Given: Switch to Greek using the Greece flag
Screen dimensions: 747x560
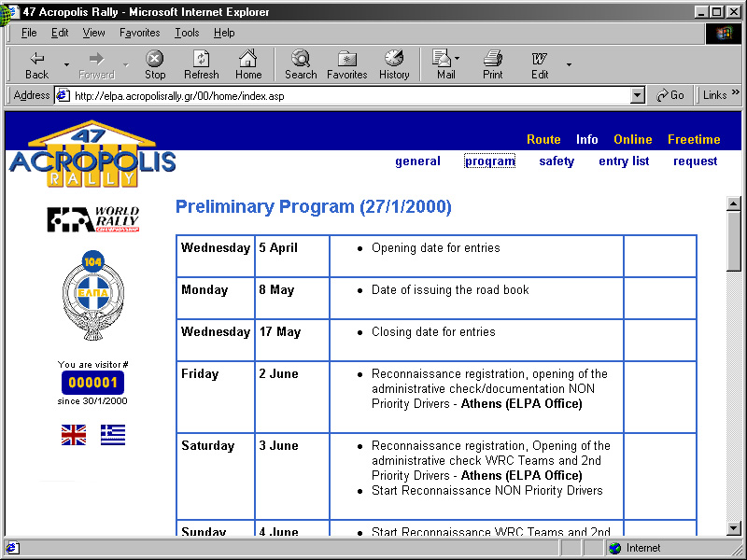Looking at the screenshot, I should coord(113,435).
